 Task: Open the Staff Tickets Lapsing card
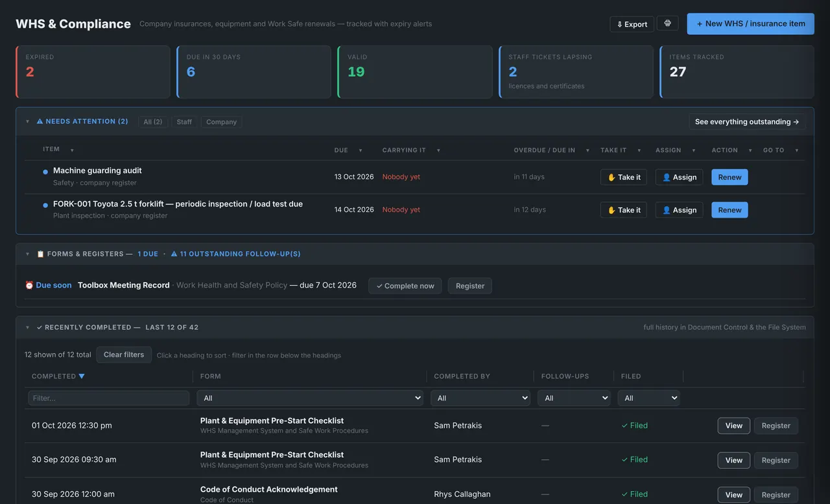(576, 72)
